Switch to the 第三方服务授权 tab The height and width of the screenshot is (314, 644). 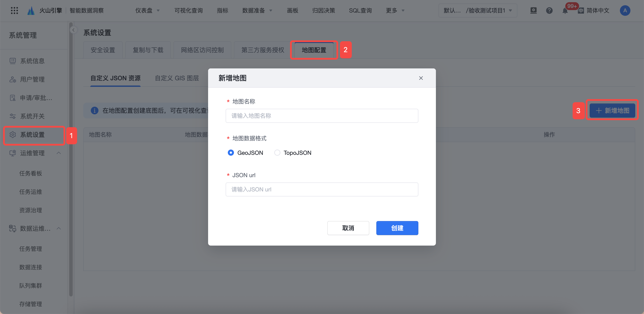[262, 50]
